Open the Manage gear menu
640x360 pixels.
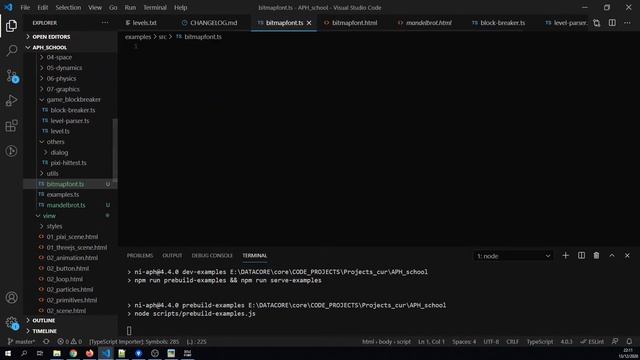coord(11,322)
